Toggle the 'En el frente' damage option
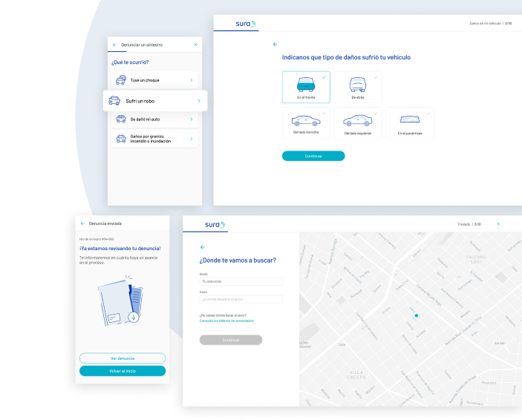The width and height of the screenshot is (522, 420). [x=306, y=87]
